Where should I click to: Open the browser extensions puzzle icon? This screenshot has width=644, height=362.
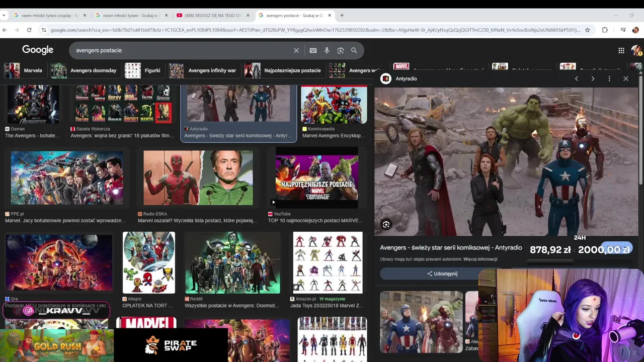click(605, 30)
